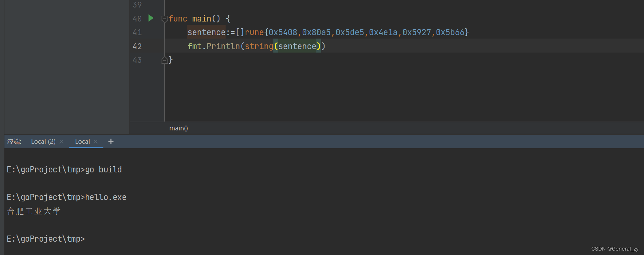Select the Local terminal tab
The height and width of the screenshot is (255, 644).
pyautogui.click(x=83, y=141)
